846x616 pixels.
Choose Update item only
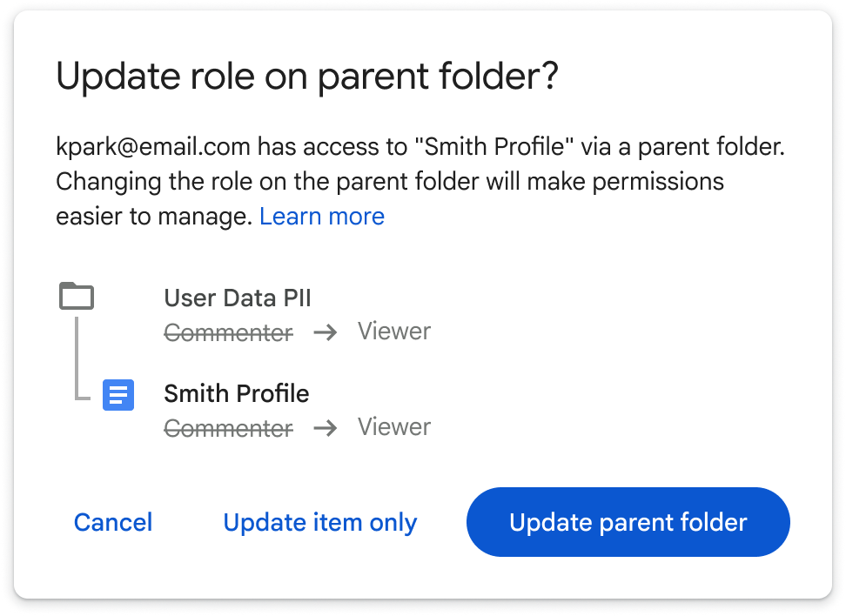pyautogui.click(x=320, y=522)
